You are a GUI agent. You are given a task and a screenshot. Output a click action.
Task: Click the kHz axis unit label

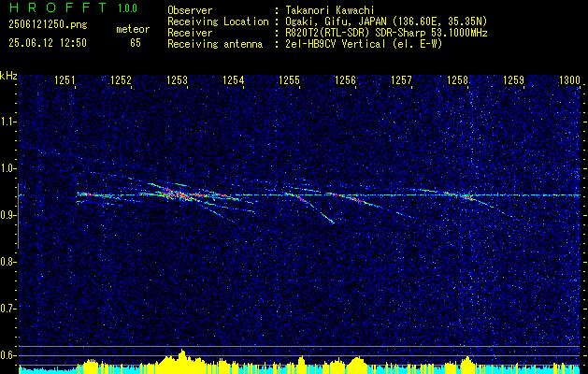(x=8, y=76)
